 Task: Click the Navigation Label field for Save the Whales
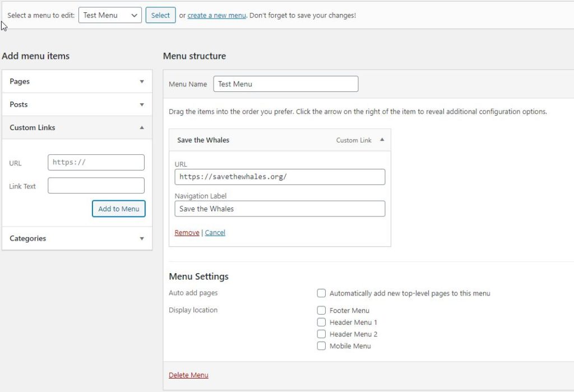click(279, 209)
